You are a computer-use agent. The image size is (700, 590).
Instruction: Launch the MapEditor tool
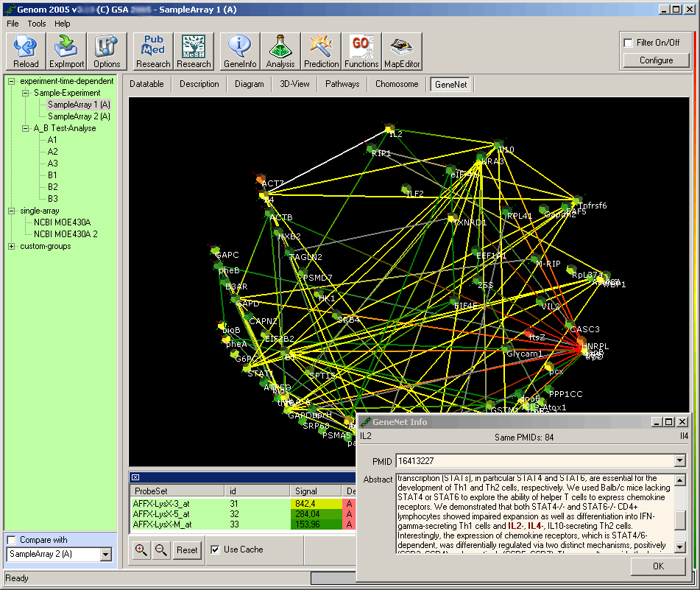402,52
